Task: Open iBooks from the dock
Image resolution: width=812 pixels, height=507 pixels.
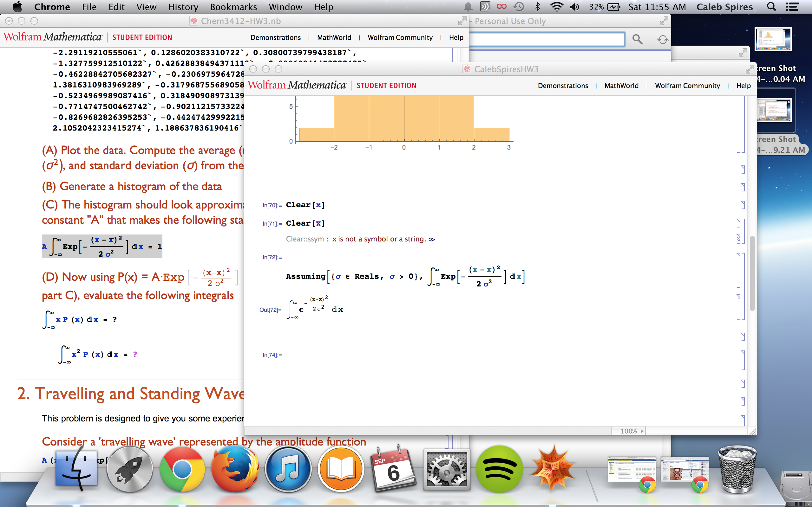Action: click(x=340, y=470)
